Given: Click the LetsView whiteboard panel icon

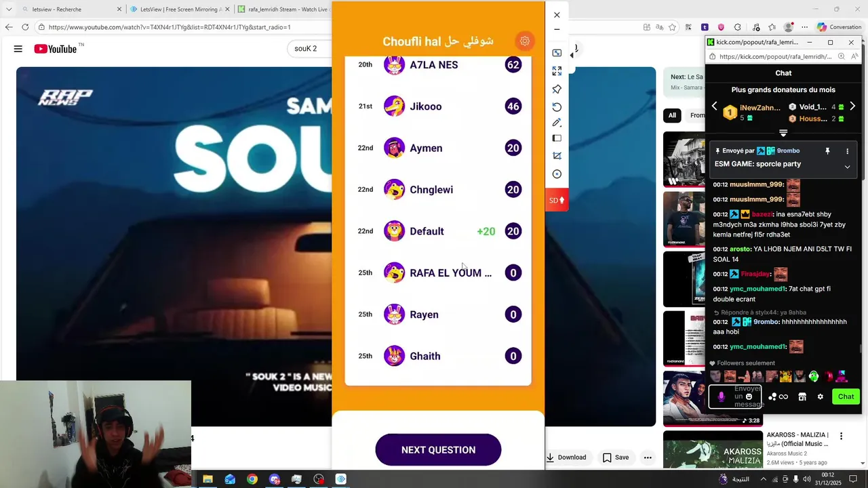Looking at the screenshot, I should pyautogui.click(x=557, y=138).
